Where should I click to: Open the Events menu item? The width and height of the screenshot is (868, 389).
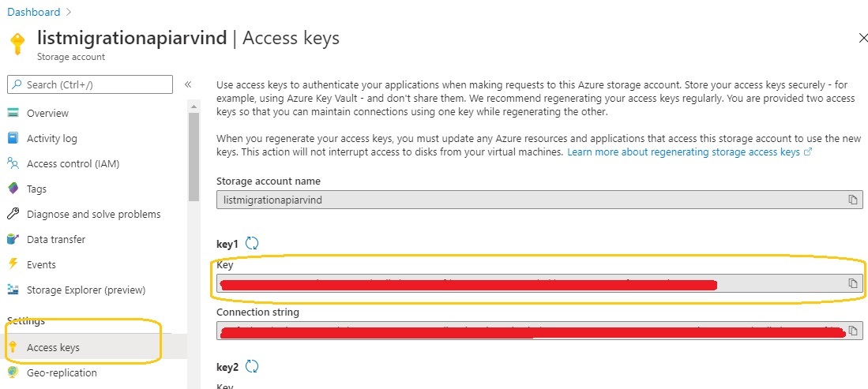pyautogui.click(x=42, y=264)
